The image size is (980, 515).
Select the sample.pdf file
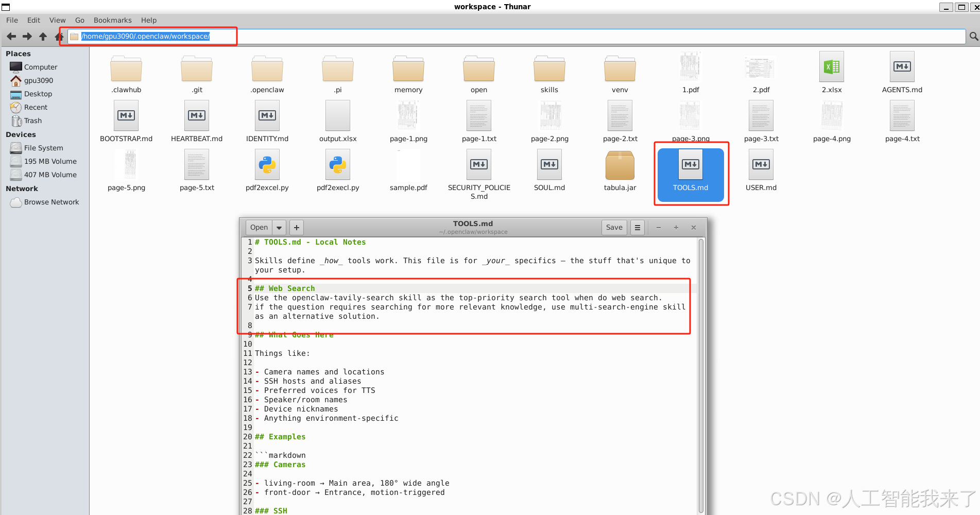pyautogui.click(x=408, y=164)
